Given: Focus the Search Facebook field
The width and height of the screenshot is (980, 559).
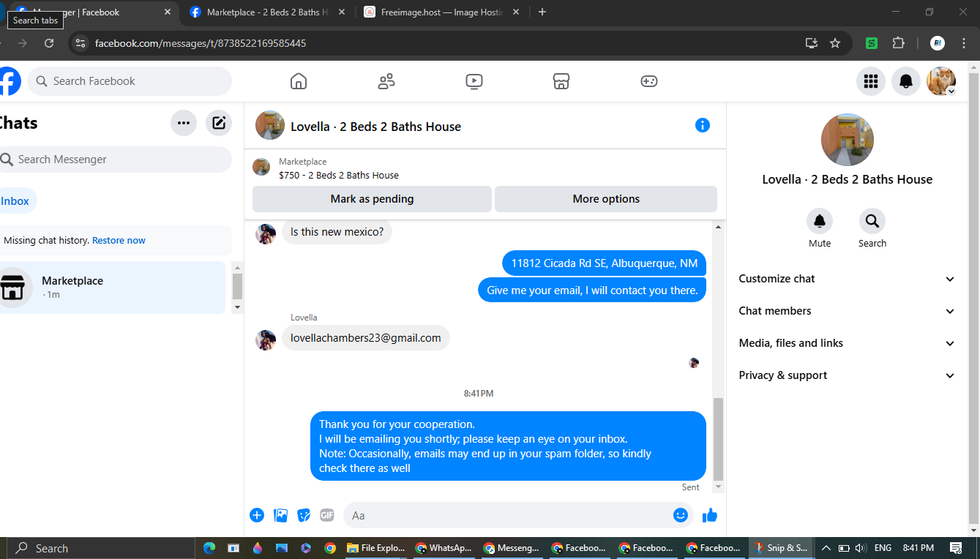Looking at the screenshot, I should coord(130,81).
